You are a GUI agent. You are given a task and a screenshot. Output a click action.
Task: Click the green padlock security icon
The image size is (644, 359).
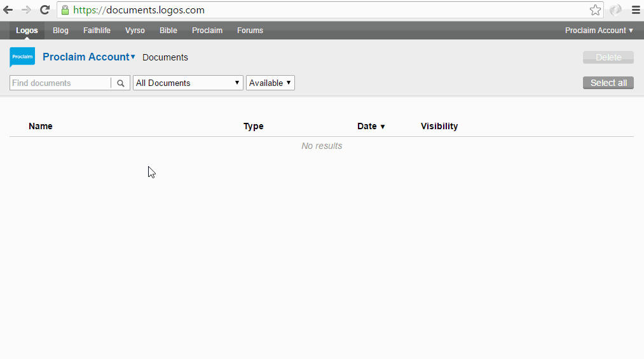(x=65, y=10)
